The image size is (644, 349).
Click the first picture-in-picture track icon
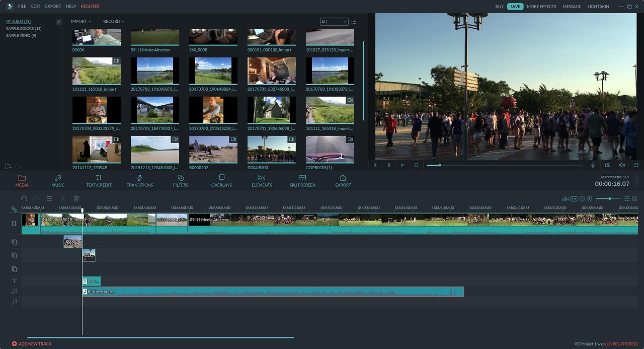[14, 242]
